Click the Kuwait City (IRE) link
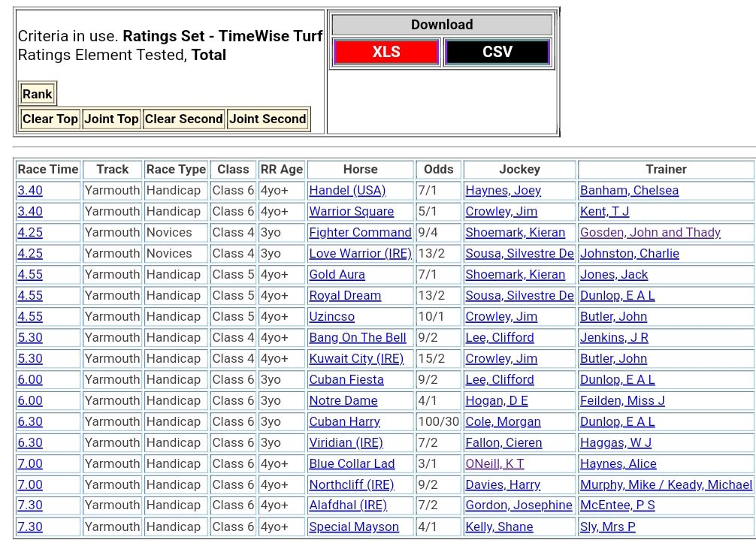Screen dimensions: 756x552 click(x=356, y=359)
